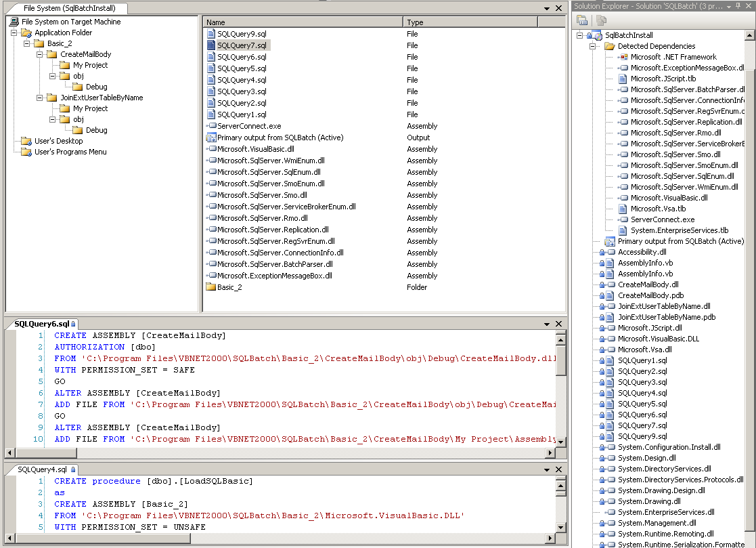Collapse the Basic_2 tree node

tap(26, 43)
